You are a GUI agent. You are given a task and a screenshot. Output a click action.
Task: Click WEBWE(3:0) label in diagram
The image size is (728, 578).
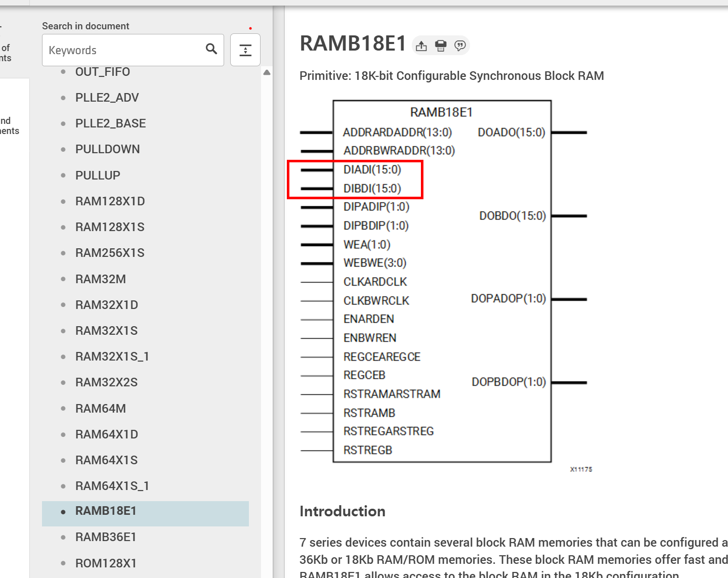(375, 263)
